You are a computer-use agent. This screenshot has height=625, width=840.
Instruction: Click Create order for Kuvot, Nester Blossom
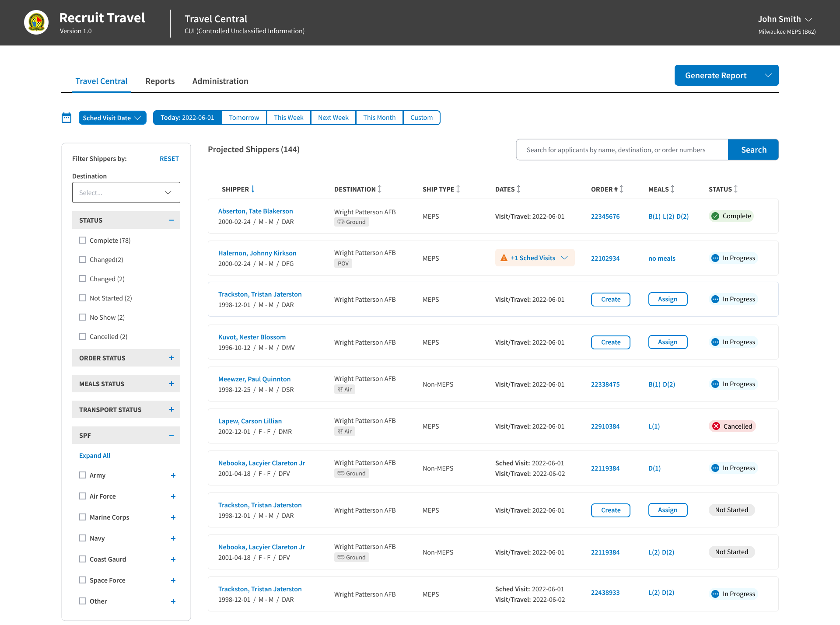tap(611, 342)
